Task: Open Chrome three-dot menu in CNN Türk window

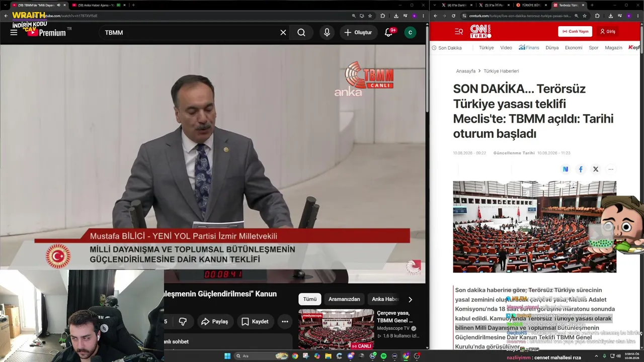Action: click(638, 16)
